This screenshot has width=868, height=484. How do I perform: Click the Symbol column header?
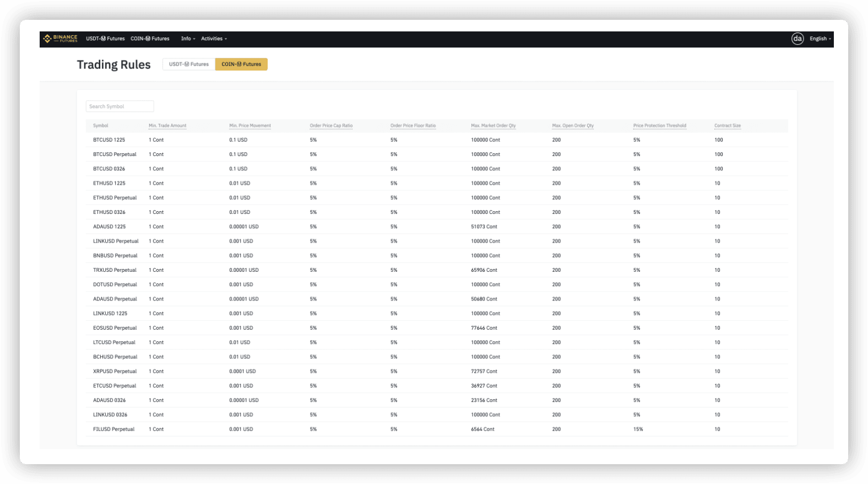coord(101,126)
